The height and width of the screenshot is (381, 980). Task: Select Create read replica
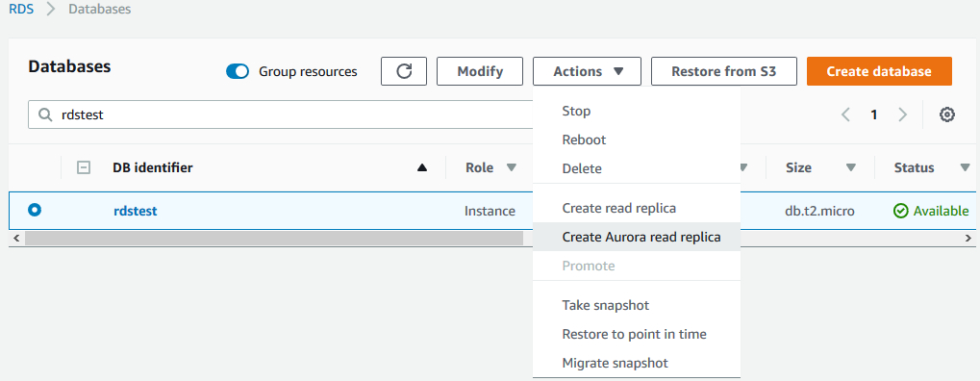637,208
